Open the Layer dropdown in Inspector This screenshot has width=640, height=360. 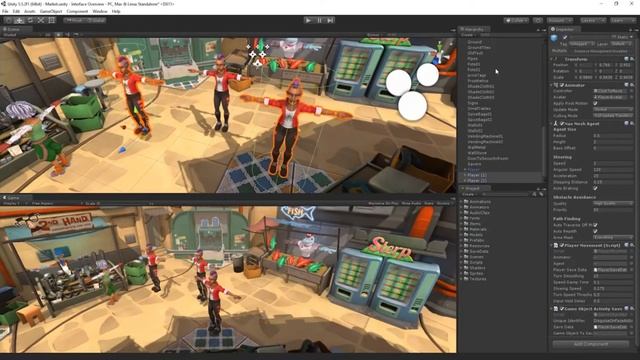(x=622, y=44)
